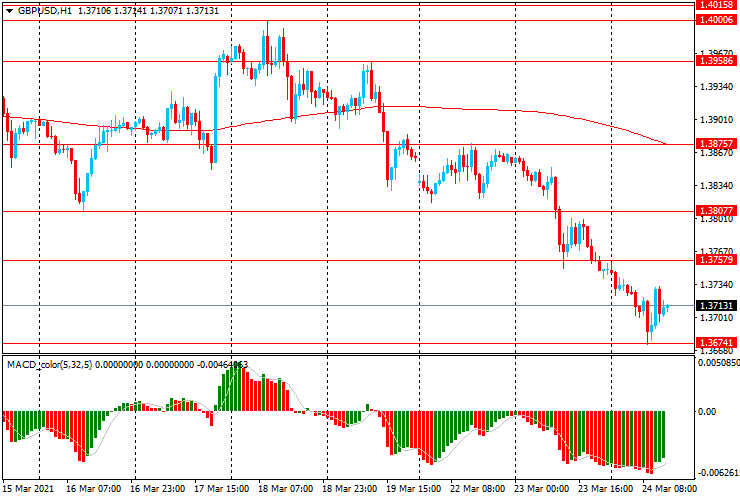Click the 1.39340 price scale value

716,87
